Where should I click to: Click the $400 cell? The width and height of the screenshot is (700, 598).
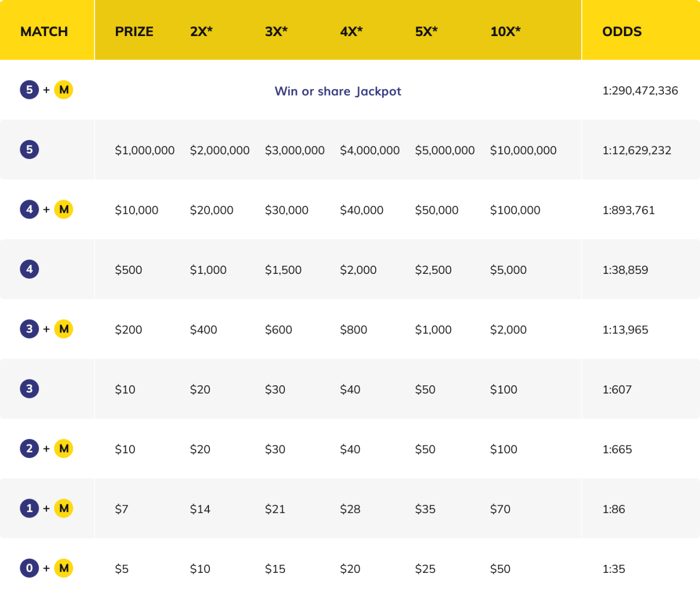pyautogui.click(x=203, y=330)
